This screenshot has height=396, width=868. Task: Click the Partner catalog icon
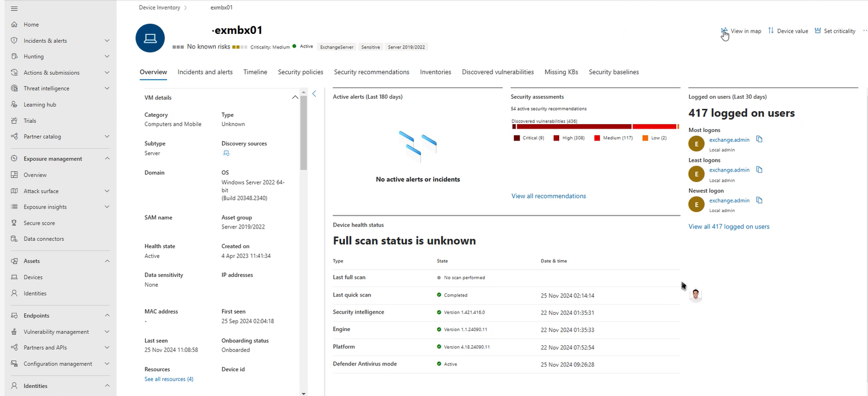click(x=14, y=137)
